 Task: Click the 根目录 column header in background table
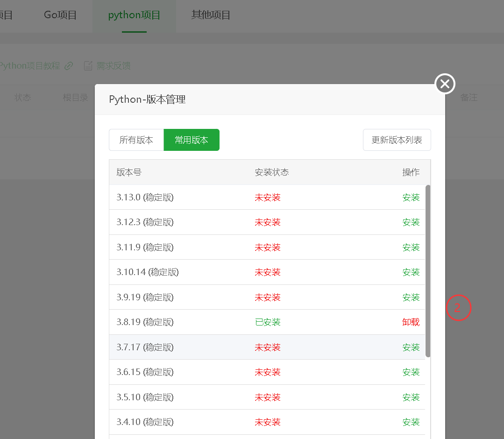76,98
